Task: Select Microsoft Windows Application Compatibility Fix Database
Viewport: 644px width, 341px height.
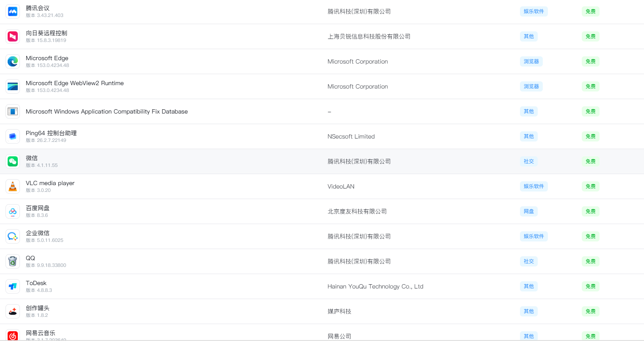Action: (107, 111)
